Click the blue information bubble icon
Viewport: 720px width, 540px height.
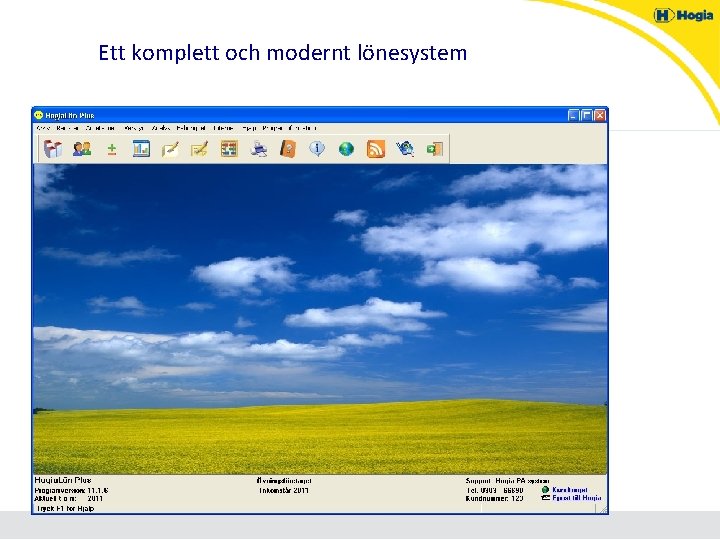tap(317, 148)
